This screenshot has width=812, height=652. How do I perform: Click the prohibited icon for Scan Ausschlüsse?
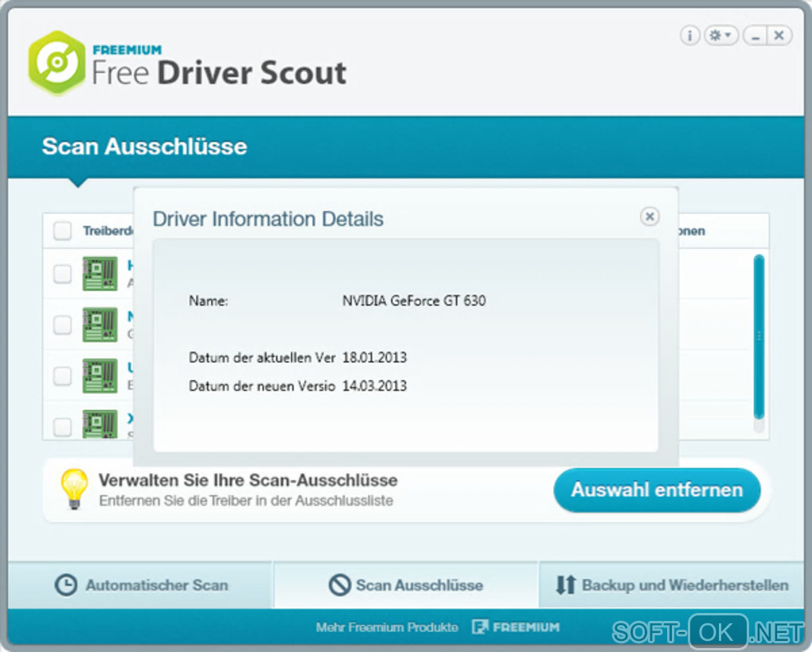(x=340, y=585)
